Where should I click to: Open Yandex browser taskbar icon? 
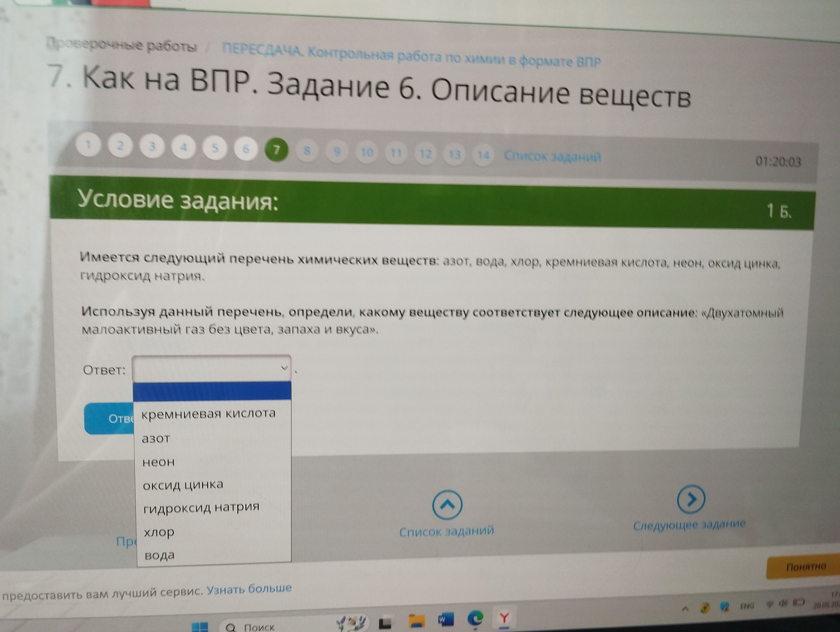[504, 618]
